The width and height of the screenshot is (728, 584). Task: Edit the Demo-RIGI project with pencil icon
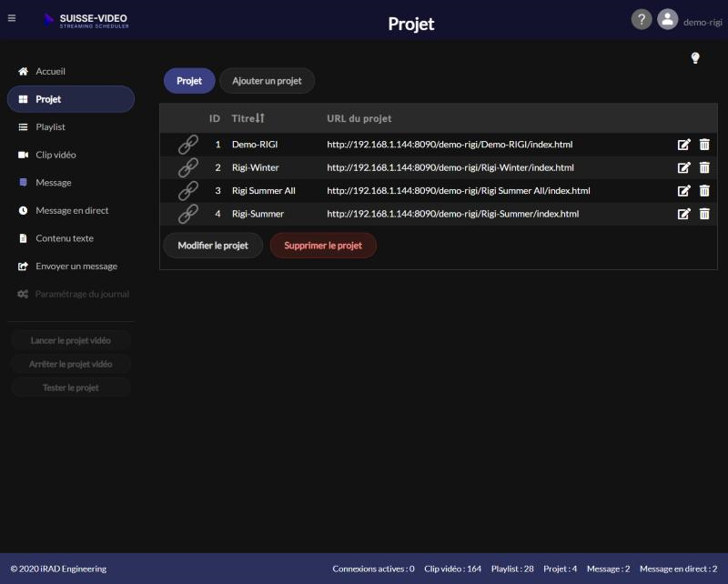coord(684,145)
